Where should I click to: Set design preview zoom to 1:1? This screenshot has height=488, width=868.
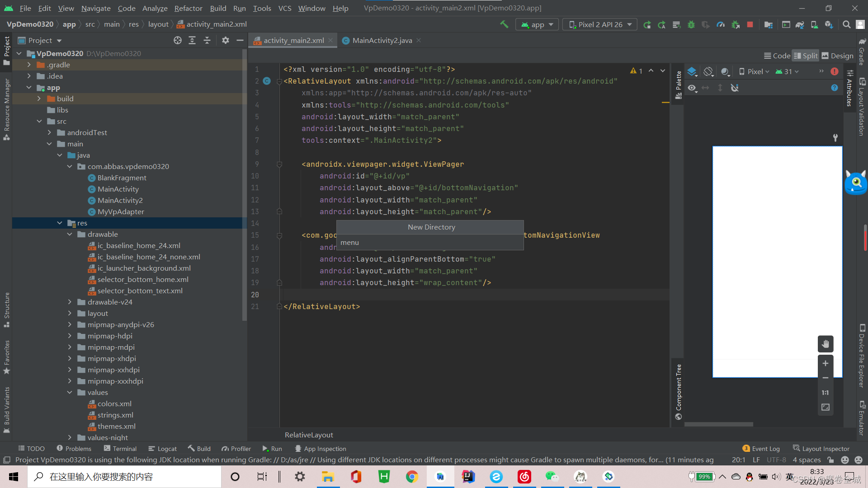(x=826, y=393)
